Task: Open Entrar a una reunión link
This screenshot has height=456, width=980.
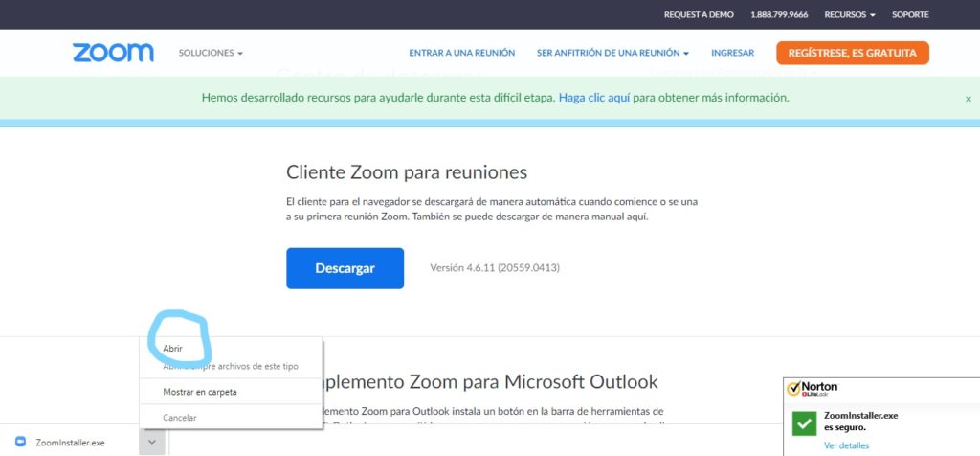Action: (462, 54)
